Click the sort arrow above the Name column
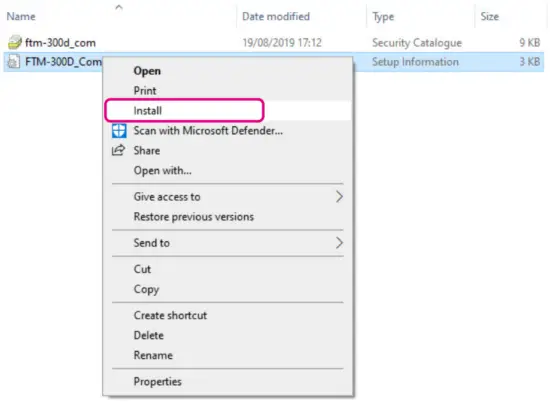Image resolution: width=550 pixels, height=402 pixels. (x=119, y=7)
